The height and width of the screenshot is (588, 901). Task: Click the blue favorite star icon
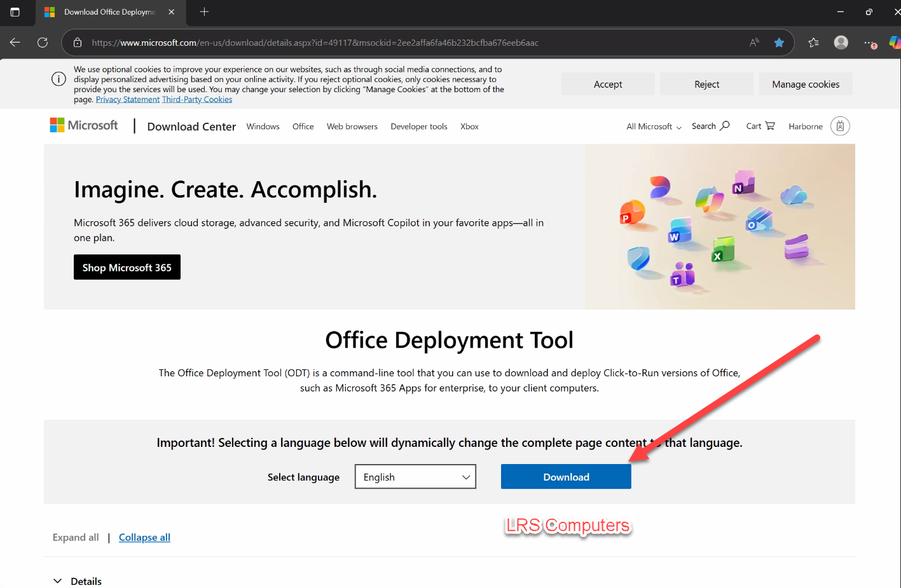[779, 43]
